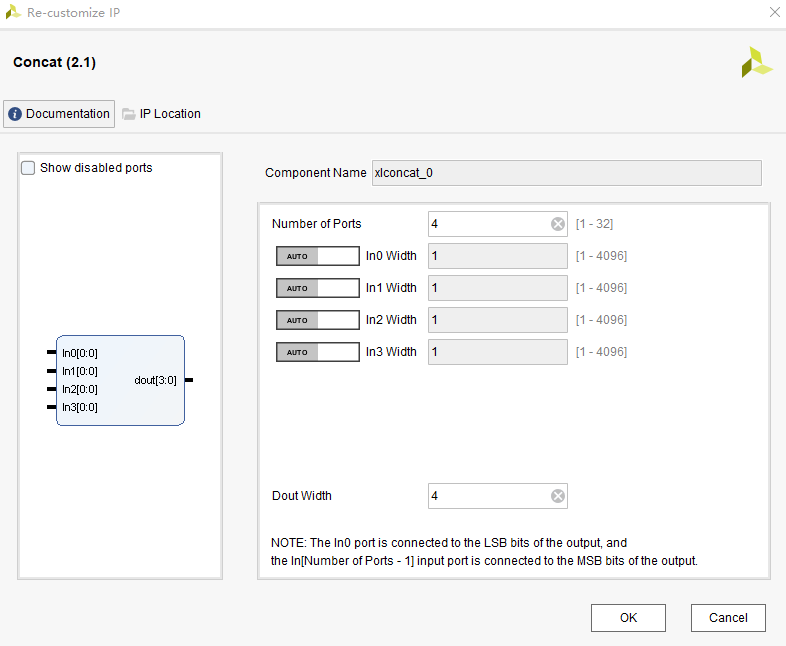
Task: Click the Vivado icon in title bar
Action: [13, 13]
